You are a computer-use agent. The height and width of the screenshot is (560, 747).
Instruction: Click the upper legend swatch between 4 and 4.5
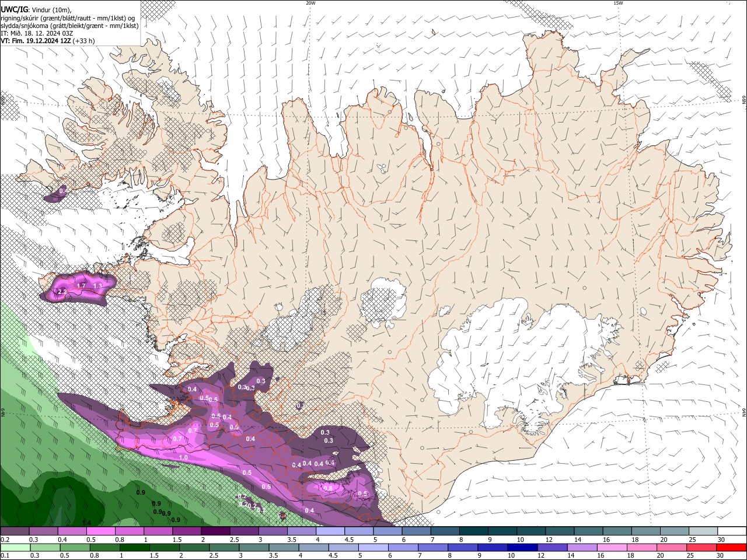coord(330,531)
